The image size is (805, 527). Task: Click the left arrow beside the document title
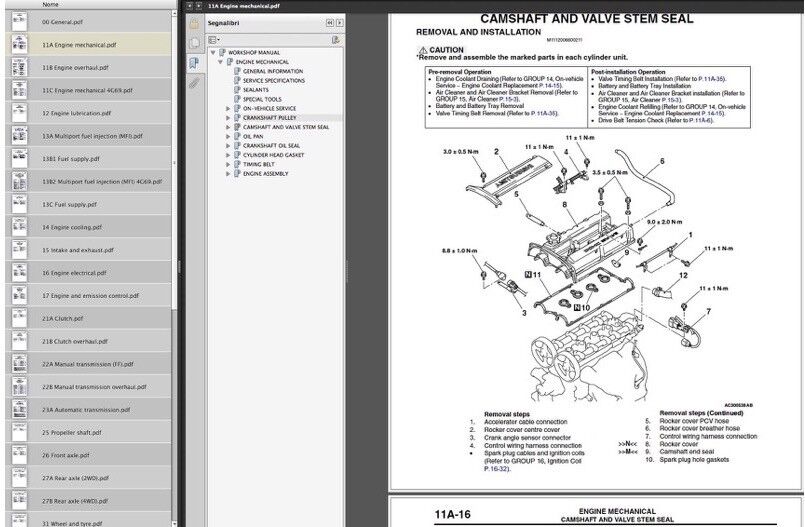189,6
